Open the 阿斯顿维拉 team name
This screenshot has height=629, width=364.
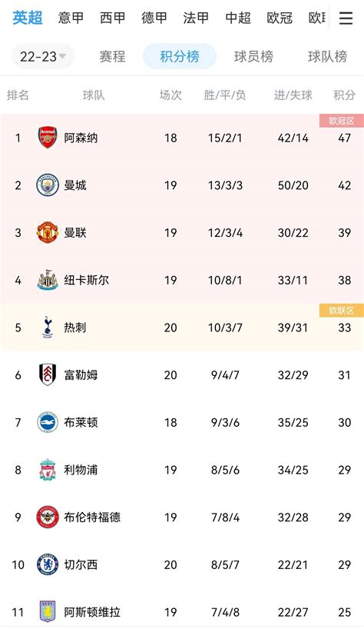[92, 612]
